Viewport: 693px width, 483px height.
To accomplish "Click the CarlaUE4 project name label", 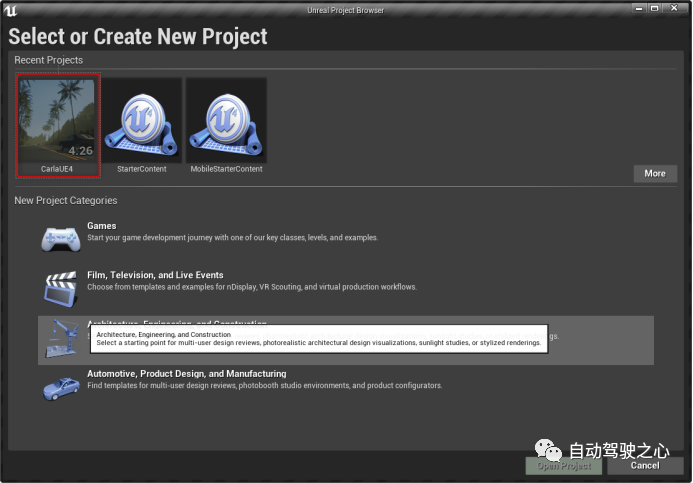I will 57,169.
